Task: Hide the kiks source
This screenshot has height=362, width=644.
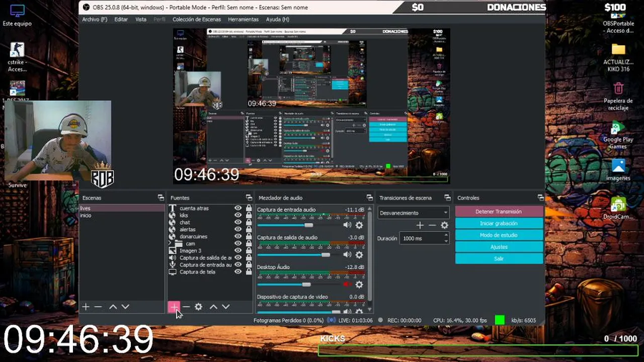Action: (238, 215)
